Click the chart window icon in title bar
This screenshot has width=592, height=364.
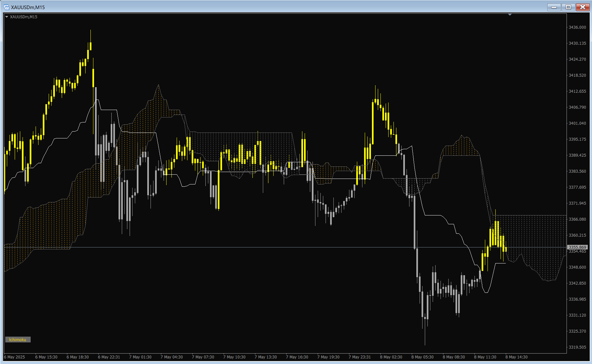6,7
